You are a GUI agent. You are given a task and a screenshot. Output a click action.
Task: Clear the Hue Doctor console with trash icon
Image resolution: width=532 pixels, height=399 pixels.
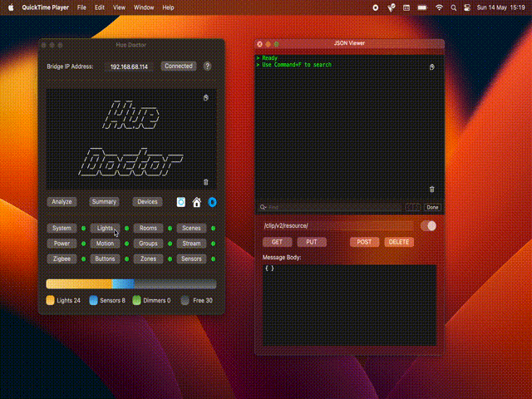(205, 183)
